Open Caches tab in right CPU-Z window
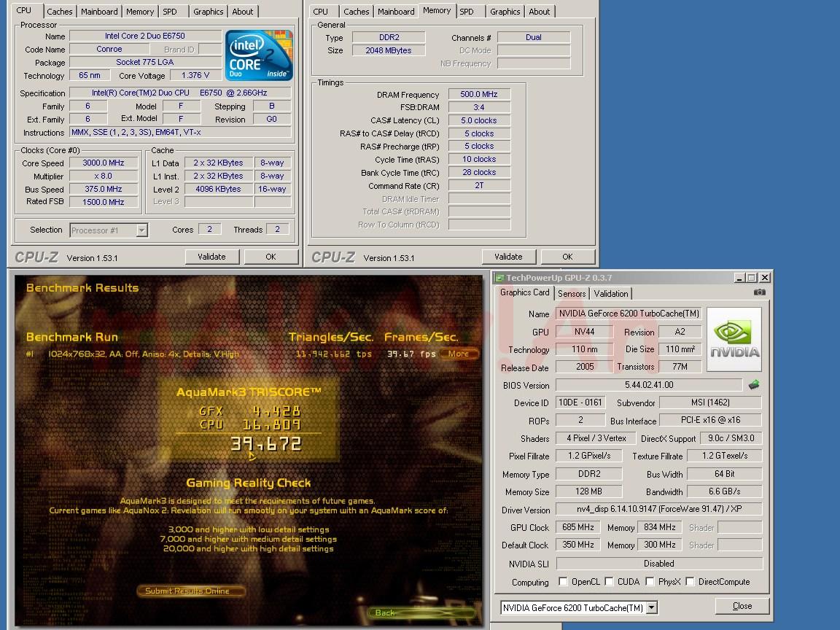Viewport: 840px width, 630px height. 357,12
